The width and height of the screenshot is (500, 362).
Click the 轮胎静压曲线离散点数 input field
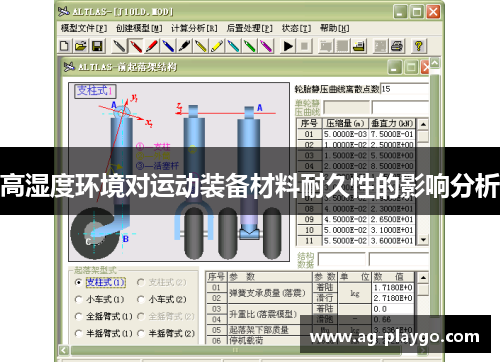pyautogui.click(x=404, y=89)
